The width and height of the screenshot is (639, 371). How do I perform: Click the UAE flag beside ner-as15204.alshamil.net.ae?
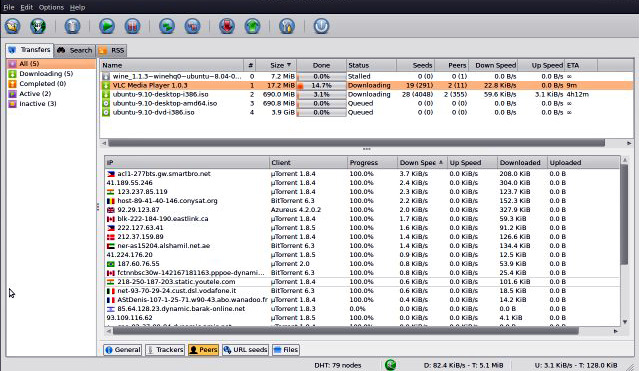tap(110, 246)
